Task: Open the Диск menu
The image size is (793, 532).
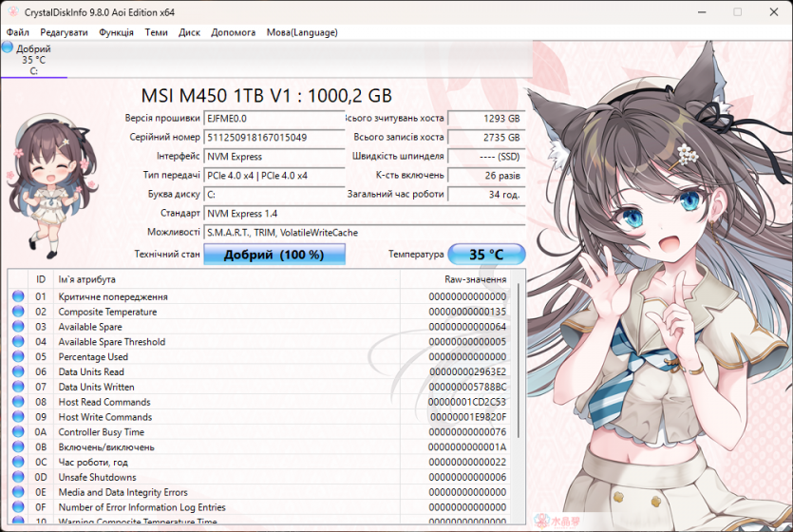Action: point(189,32)
